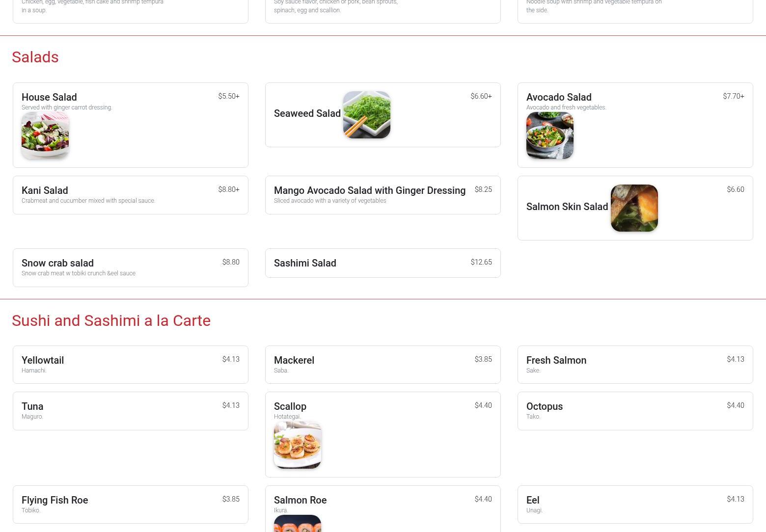Add Snow crab salad item
This screenshot has height=532, width=766.
click(x=131, y=267)
